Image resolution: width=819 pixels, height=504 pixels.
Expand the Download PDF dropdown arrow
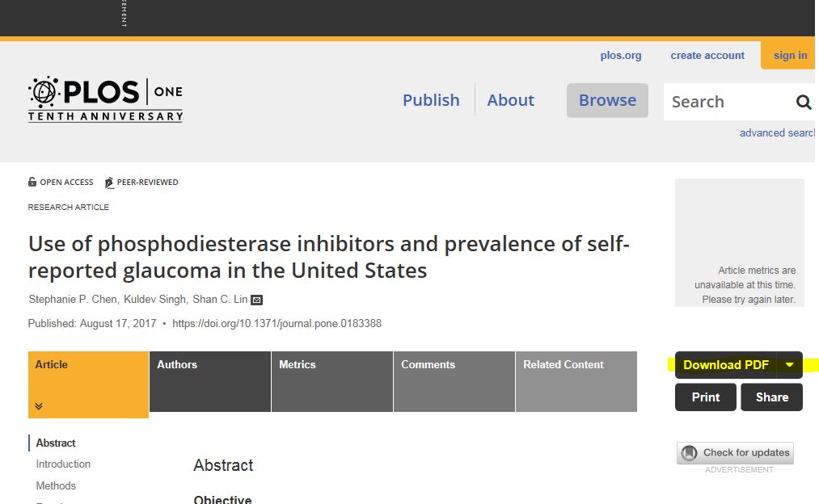790,365
